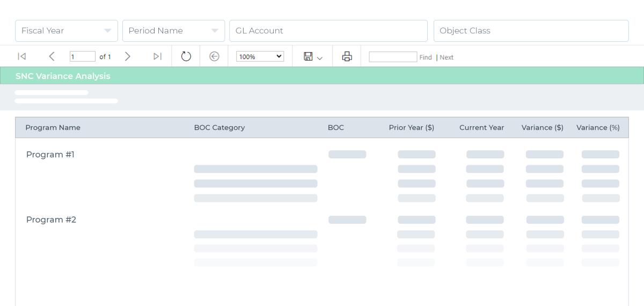Go to the previous report page
This screenshot has width=644, height=306.
pos(52,56)
